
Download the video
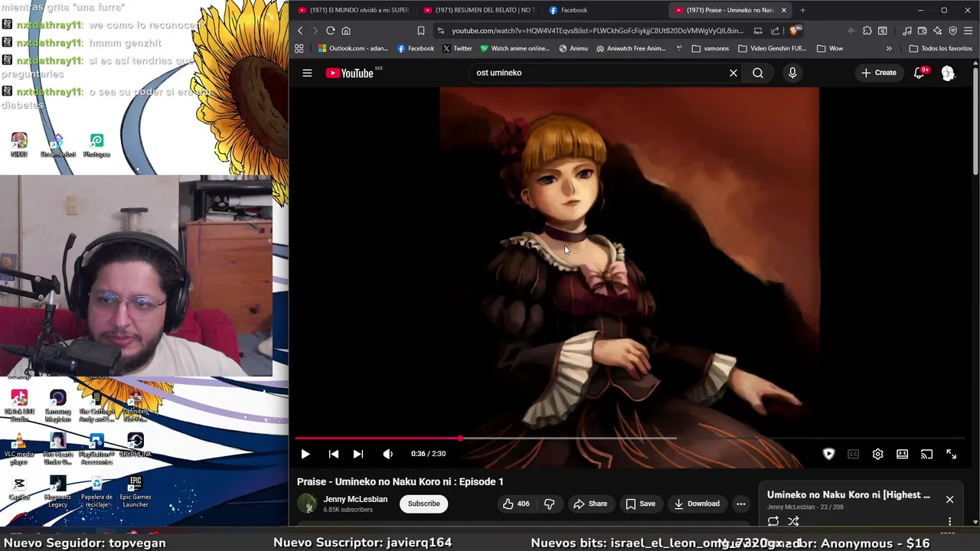(697, 504)
